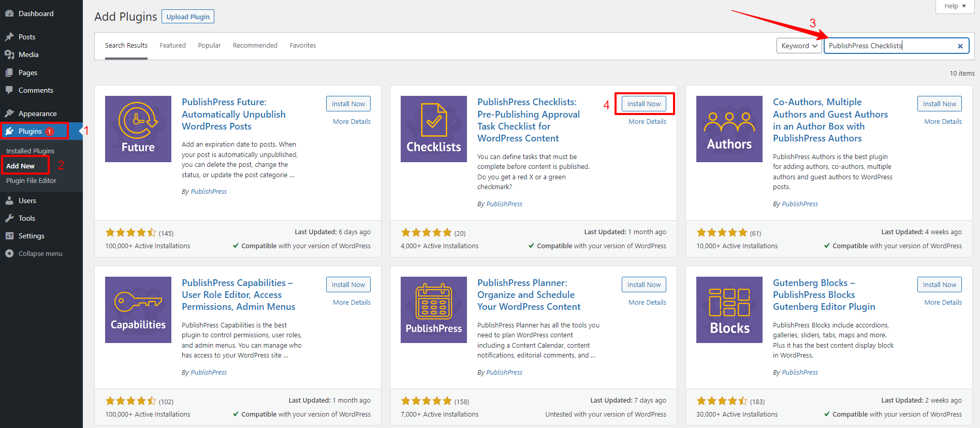Screen dimensions: 980x428
Task: Click PublishPress author link on Capabilities card
Action: tap(209, 373)
